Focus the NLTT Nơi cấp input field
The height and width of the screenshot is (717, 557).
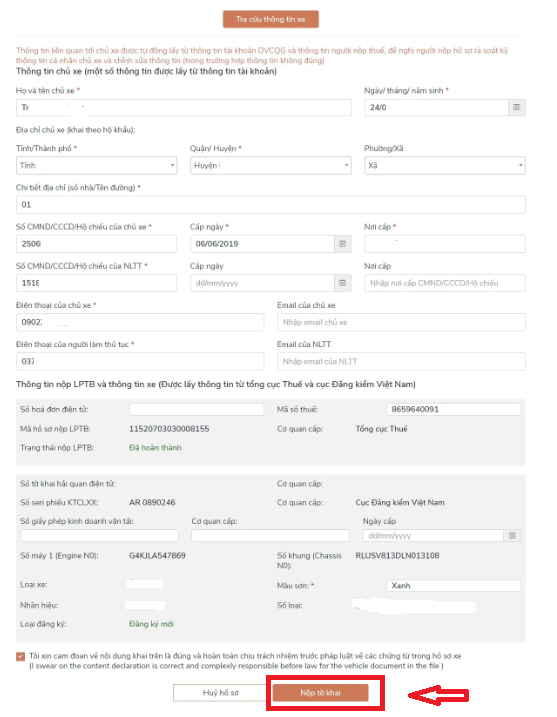445,283
